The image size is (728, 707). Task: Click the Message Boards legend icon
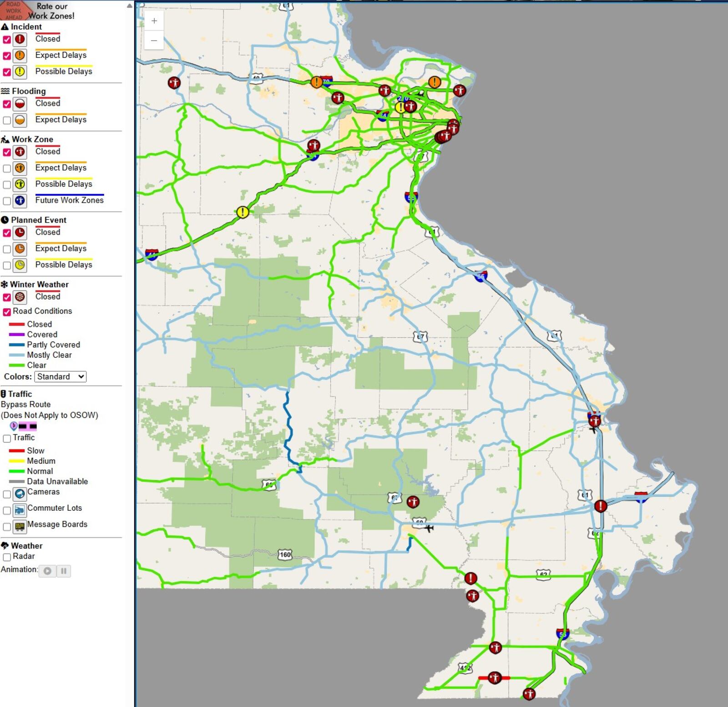pos(20,527)
